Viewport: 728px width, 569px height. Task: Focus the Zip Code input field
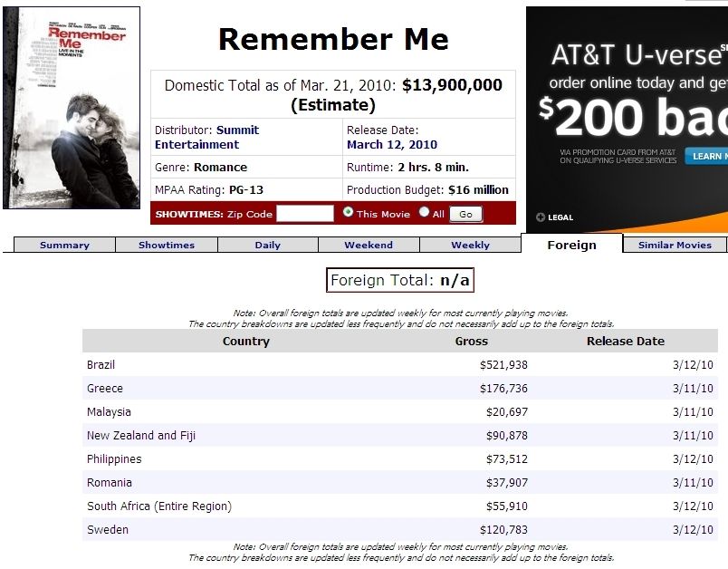305,214
